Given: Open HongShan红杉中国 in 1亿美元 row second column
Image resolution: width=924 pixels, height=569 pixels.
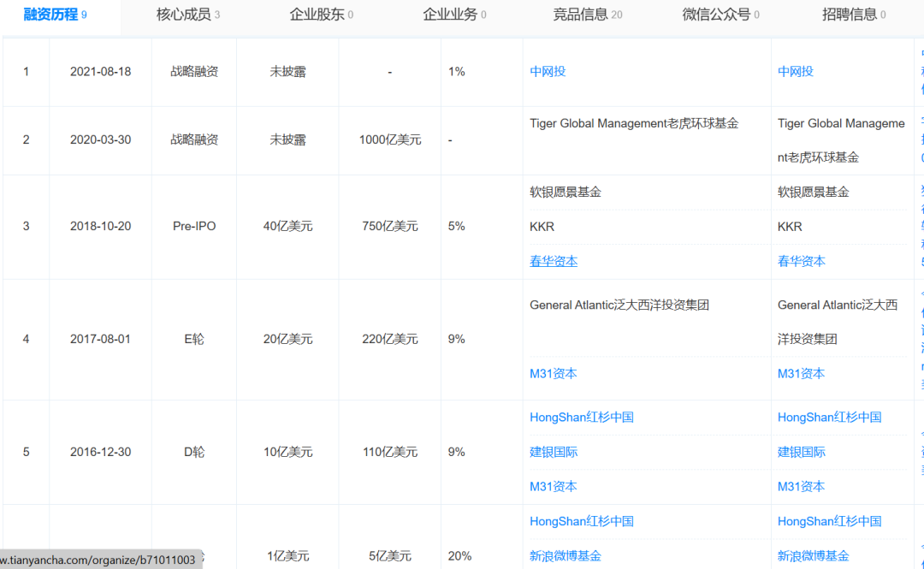Looking at the screenshot, I should 830,521.
